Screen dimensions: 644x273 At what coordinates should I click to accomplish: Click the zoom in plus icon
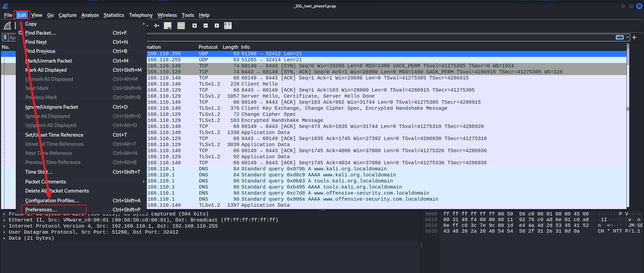(195, 26)
